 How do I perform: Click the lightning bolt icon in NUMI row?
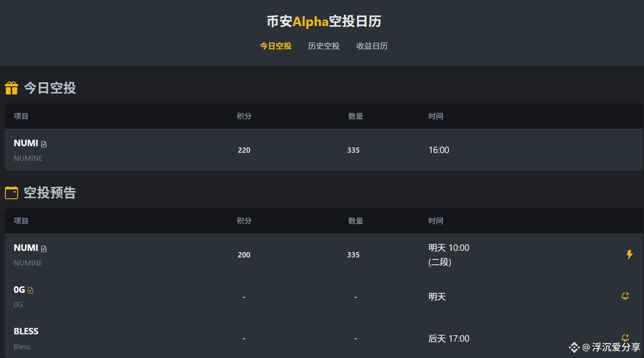click(x=629, y=255)
